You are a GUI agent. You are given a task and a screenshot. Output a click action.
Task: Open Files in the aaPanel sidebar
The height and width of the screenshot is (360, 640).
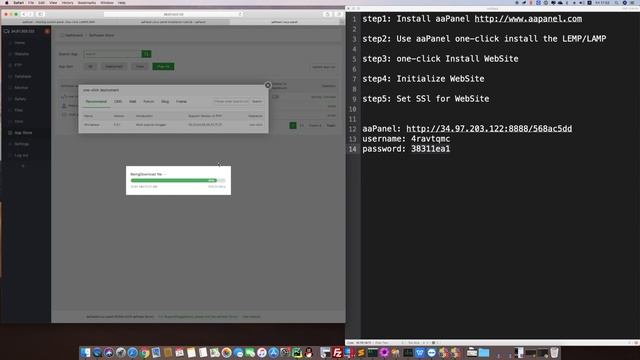(x=18, y=110)
